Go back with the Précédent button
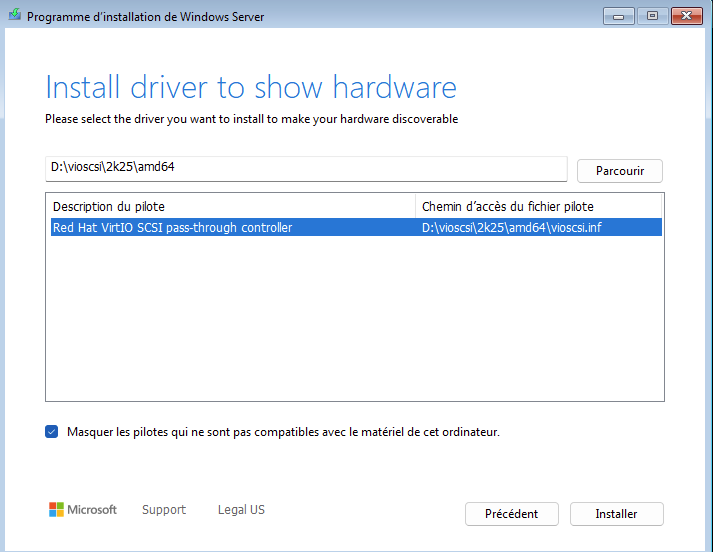Screen dimensions: 713x552 [x=512, y=514]
